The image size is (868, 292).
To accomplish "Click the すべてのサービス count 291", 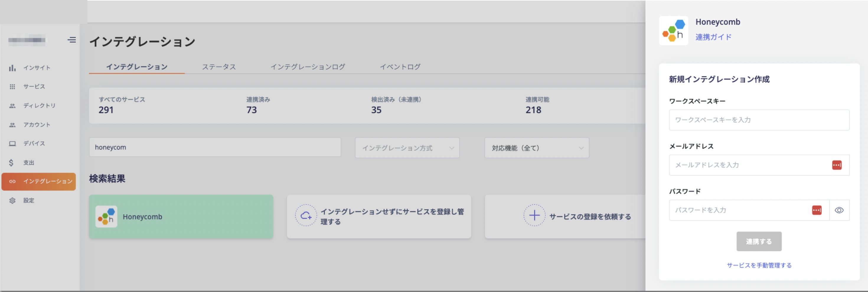I will point(106,110).
